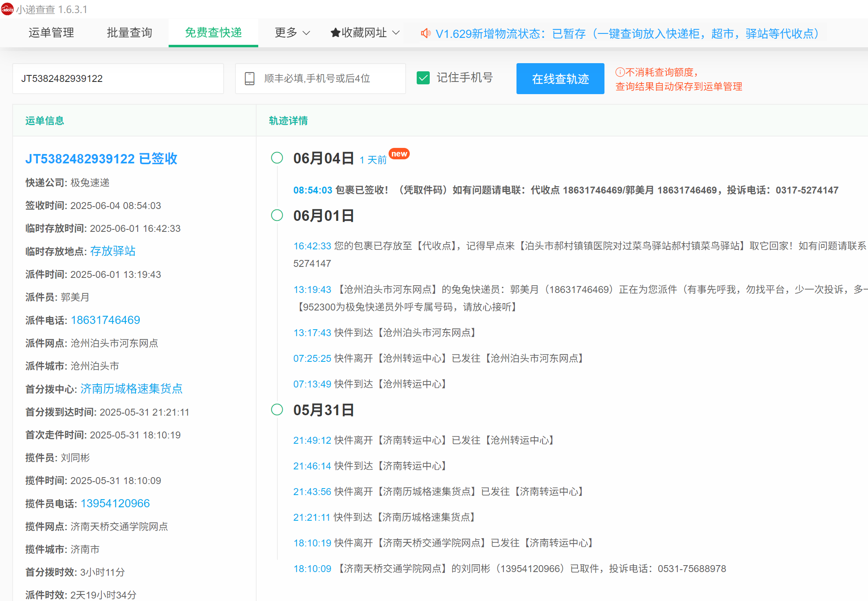Click the star icon beside 收藏网址
868x601 pixels.
[x=335, y=33]
